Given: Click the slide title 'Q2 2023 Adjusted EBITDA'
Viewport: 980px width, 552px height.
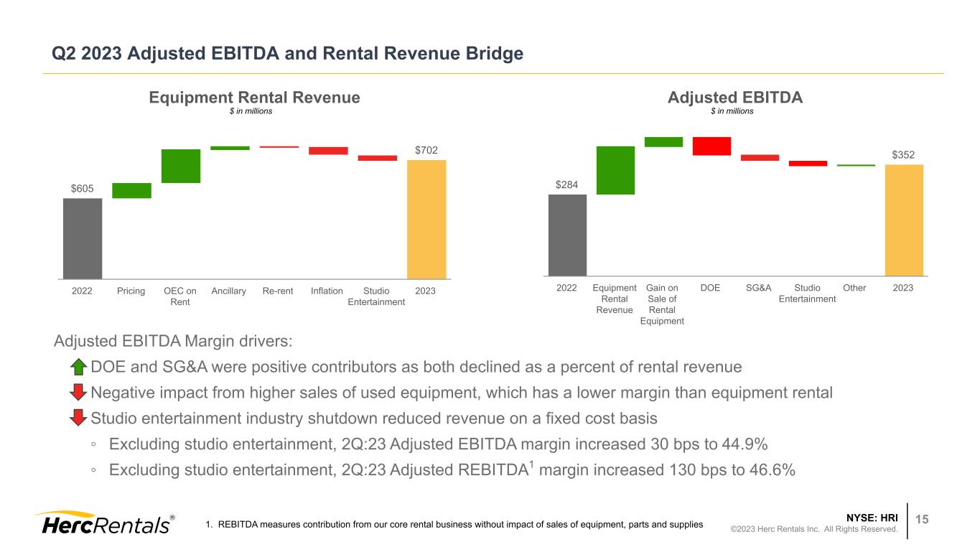Looking at the screenshot, I should pyautogui.click(x=288, y=54).
